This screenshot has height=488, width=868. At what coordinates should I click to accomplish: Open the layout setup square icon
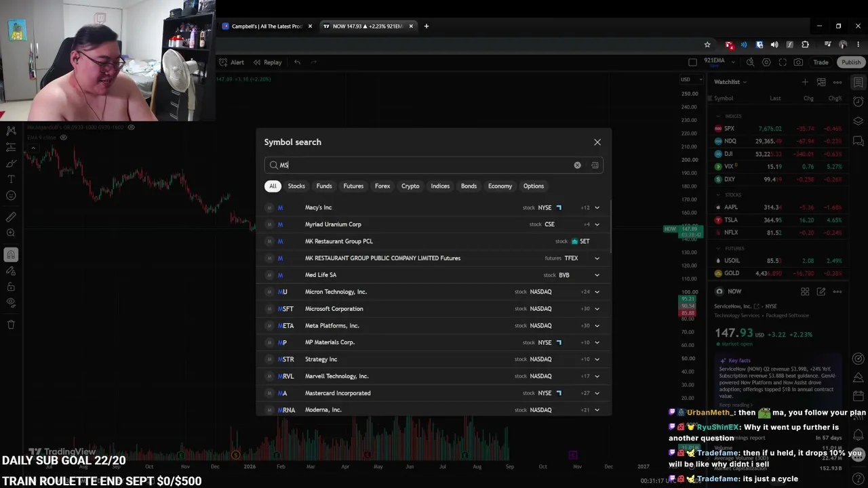(692, 62)
